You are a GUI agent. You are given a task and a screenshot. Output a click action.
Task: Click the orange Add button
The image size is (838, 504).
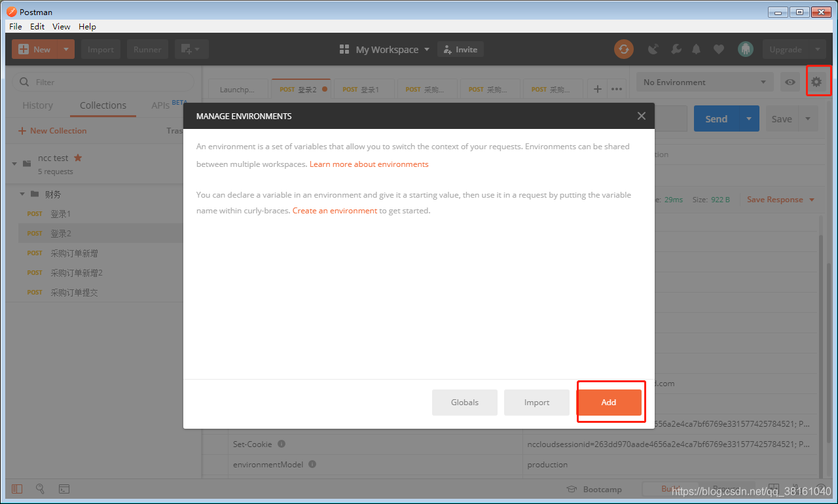(x=609, y=403)
